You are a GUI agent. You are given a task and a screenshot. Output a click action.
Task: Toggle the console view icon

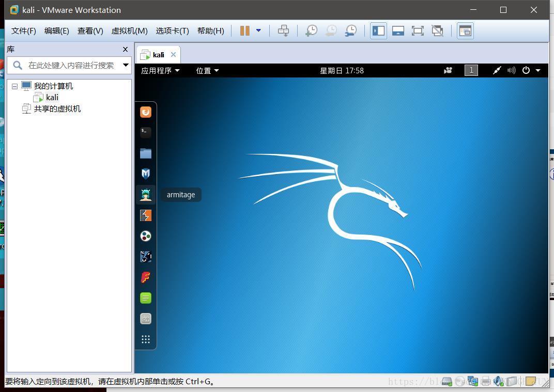[465, 30]
